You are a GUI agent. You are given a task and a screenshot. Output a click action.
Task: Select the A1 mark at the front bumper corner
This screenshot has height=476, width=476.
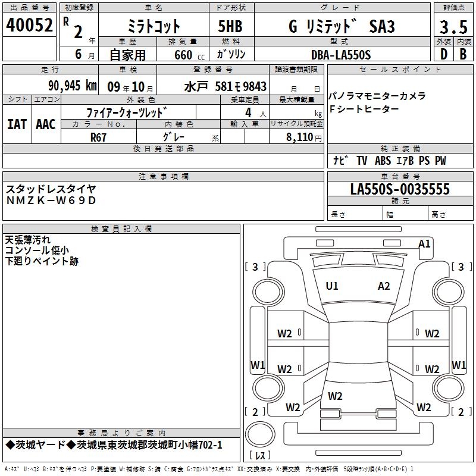pos(424,243)
